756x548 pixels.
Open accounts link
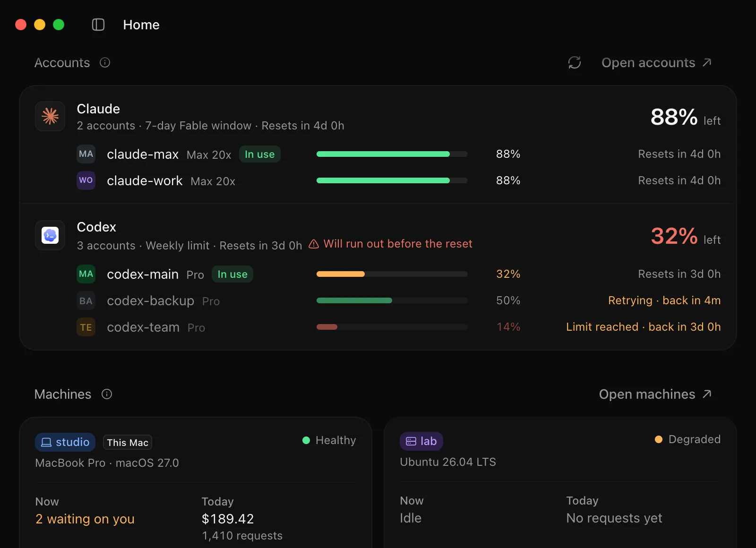coord(656,62)
